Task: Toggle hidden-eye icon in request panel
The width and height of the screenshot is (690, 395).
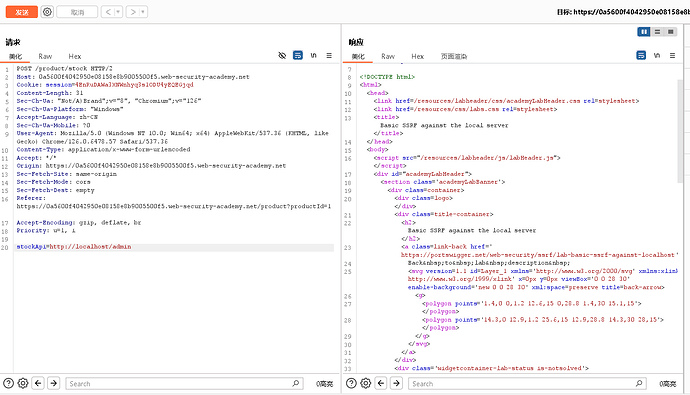Action: pos(282,55)
